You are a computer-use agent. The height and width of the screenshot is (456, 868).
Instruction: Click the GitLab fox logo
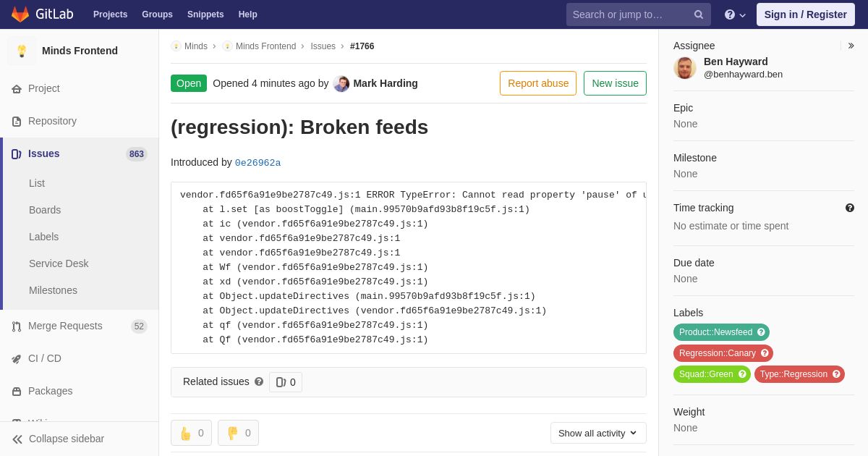20,14
